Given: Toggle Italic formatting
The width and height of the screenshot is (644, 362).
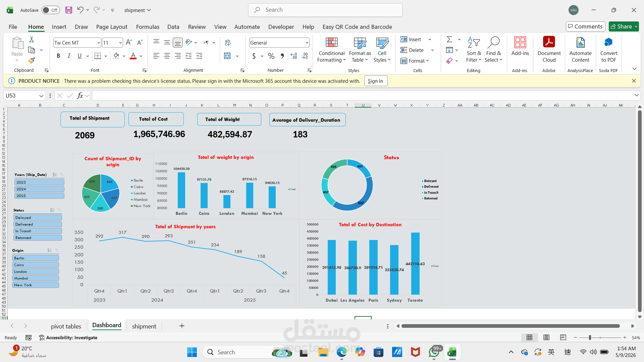Looking at the screenshot, I should click(69, 56).
